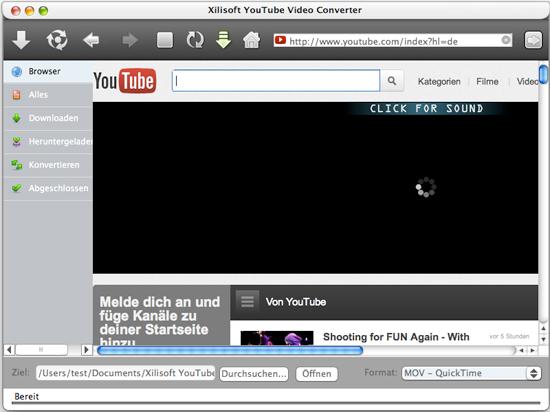Select Alles in the sidebar
550x412 pixels.
coord(48,95)
